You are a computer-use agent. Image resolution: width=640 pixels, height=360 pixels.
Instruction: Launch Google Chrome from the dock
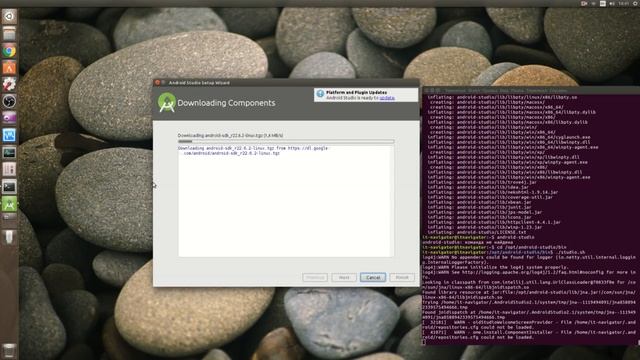click(9, 51)
